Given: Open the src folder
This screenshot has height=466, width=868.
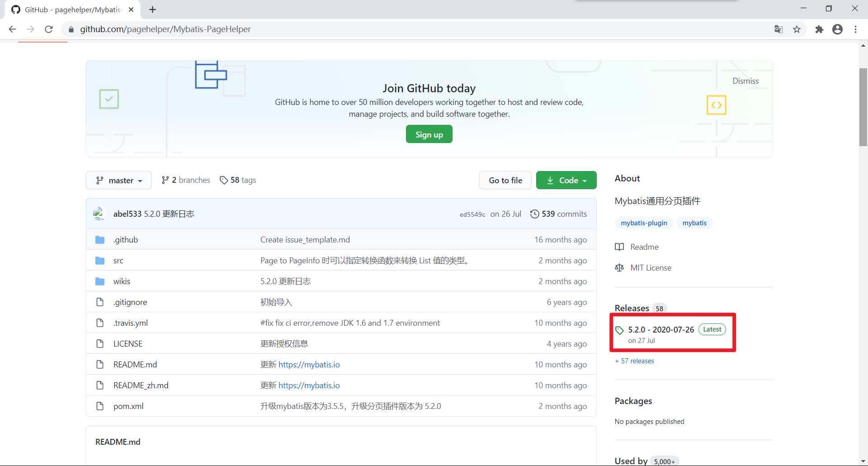Looking at the screenshot, I should coord(118,261).
